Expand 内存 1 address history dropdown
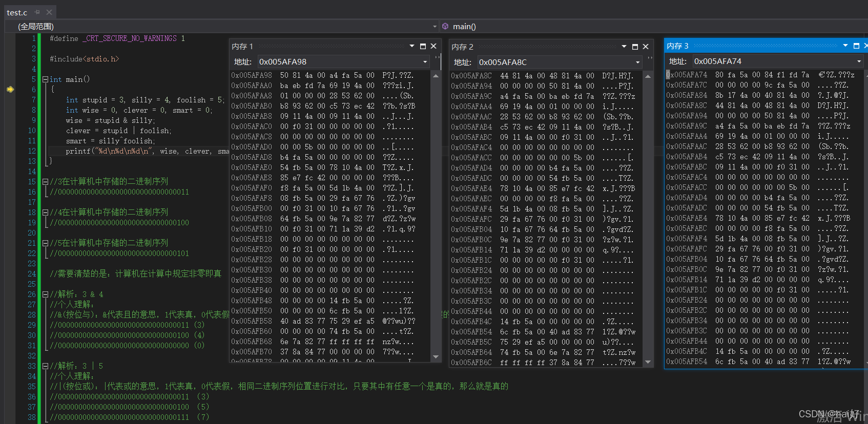Viewport: 868px width, 424px height. point(425,62)
